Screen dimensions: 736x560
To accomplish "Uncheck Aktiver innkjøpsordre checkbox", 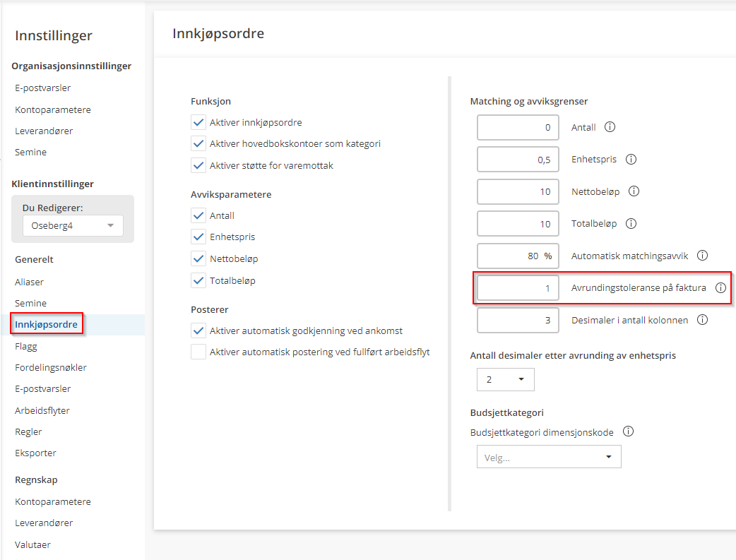I will (x=198, y=122).
